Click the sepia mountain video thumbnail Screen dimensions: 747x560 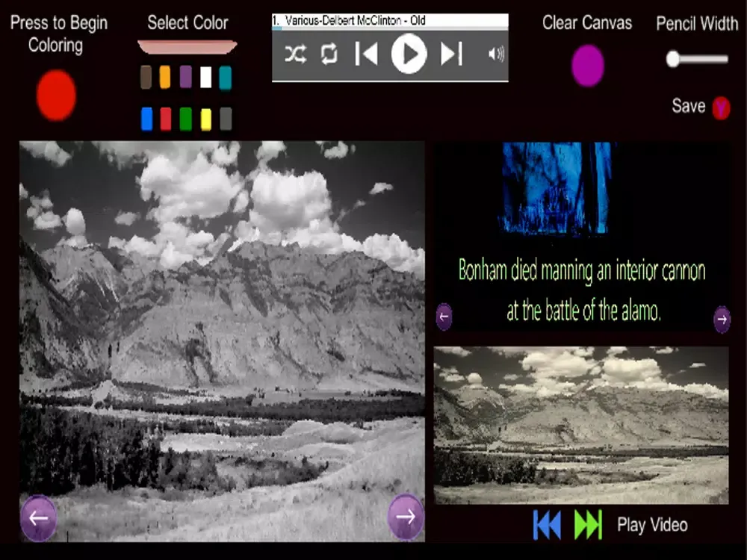click(580, 426)
